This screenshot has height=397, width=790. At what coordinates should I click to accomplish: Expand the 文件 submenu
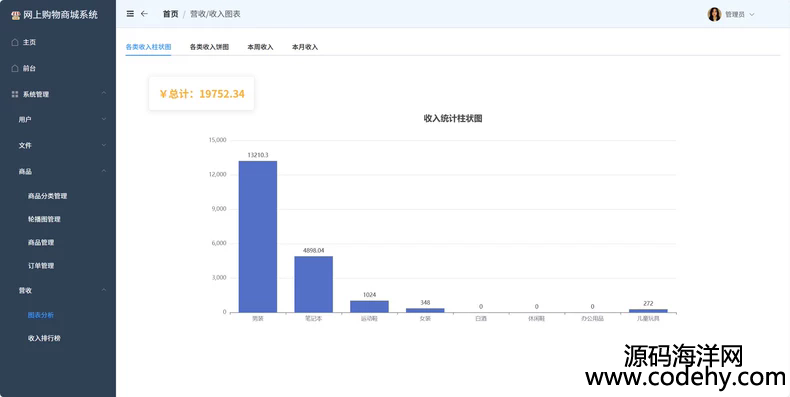tap(104, 145)
